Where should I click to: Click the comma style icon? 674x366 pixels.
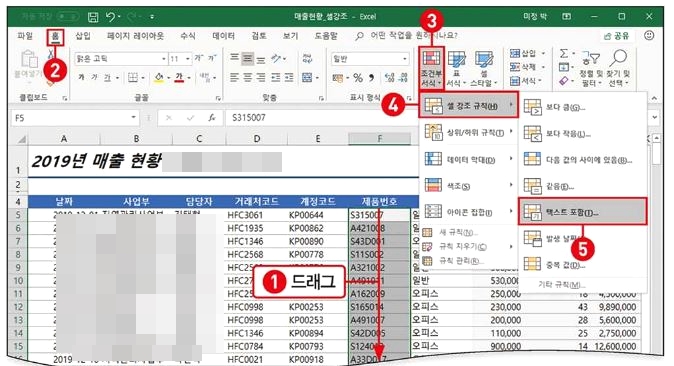[x=372, y=78]
